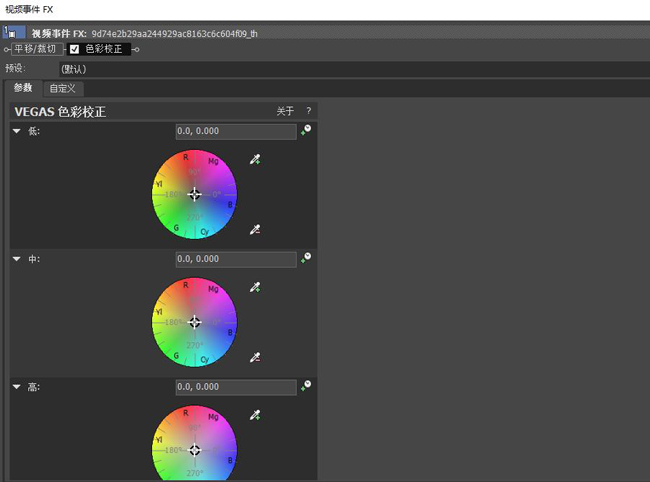The height and width of the screenshot is (482, 650).
Task: Switch to the 自定义 tab
Action: 63,88
